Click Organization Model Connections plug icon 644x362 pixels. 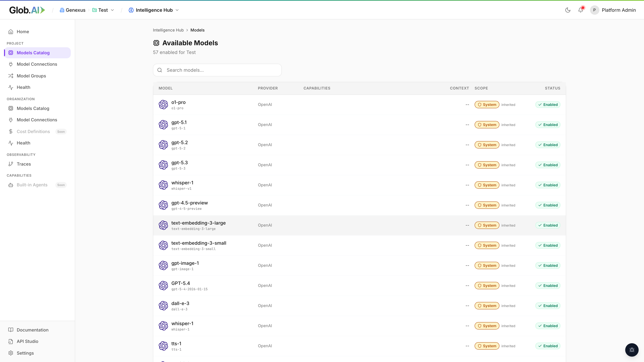[x=11, y=120]
